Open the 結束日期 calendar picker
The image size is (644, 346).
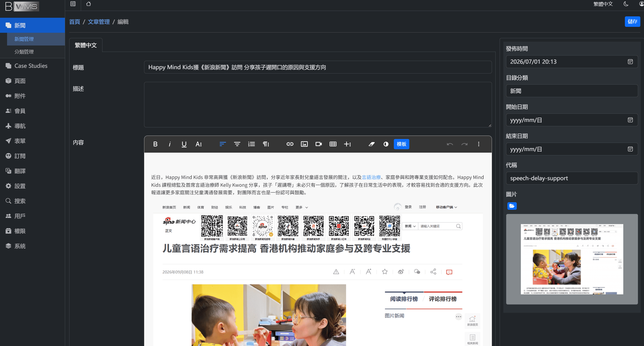click(630, 149)
